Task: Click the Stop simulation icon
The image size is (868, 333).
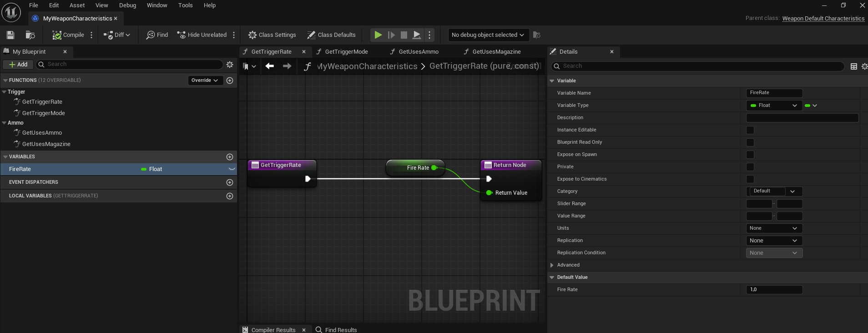Action: point(404,35)
